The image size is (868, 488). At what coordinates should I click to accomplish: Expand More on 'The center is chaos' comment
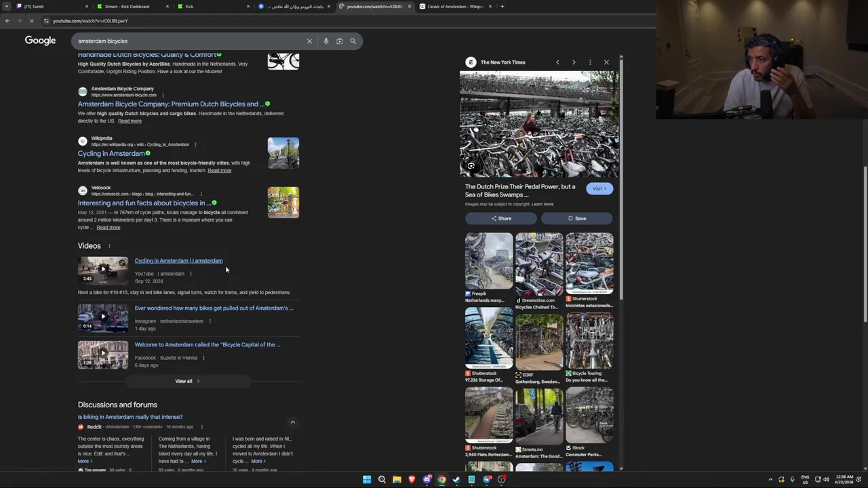click(x=85, y=461)
